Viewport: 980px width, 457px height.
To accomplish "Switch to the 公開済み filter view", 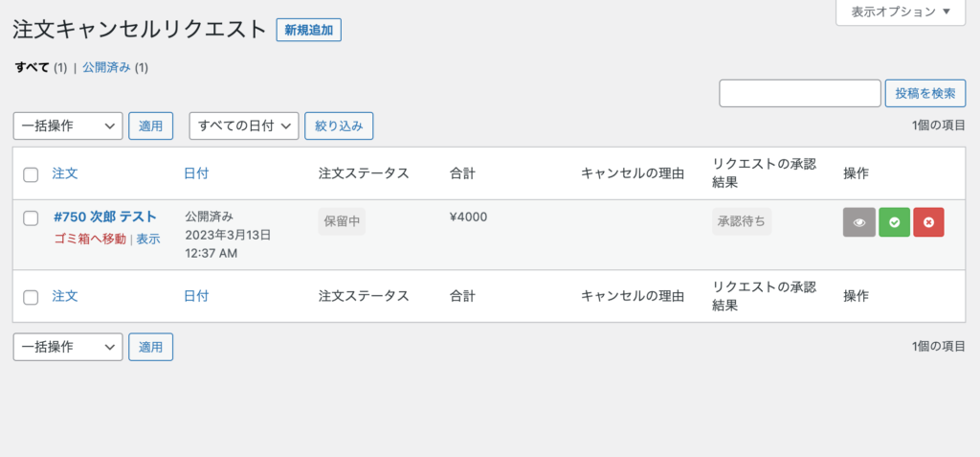I will pyautogui.click(x=106, y=68).
